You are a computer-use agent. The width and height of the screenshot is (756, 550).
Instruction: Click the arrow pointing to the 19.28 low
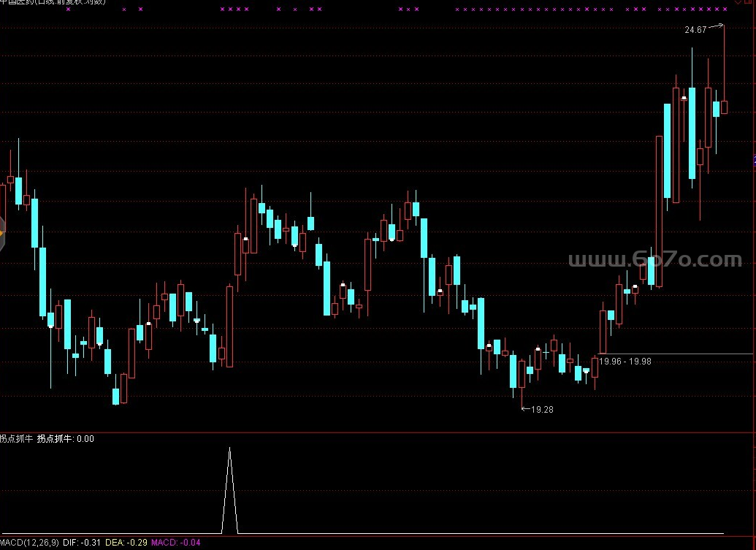pos(526,409)
